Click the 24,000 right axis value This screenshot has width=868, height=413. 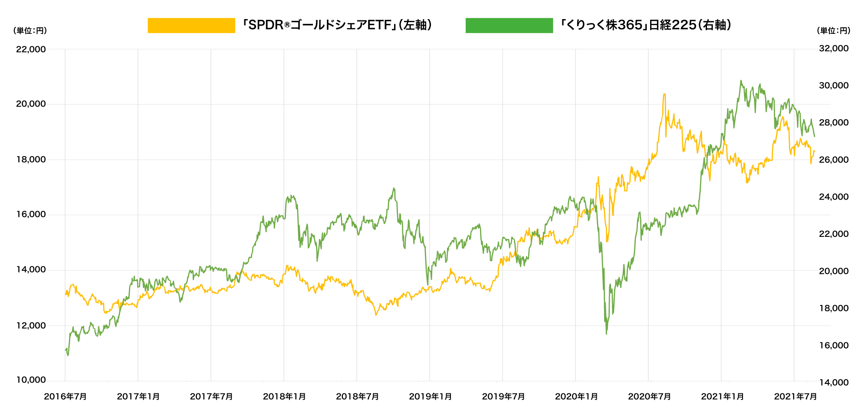click(x=833, y=197)
